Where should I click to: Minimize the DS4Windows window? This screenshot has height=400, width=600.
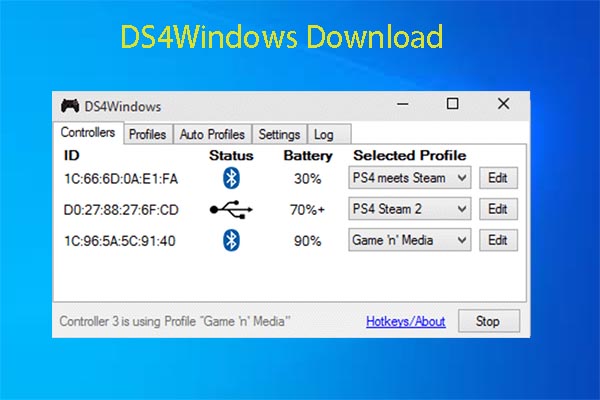coord(403,104)
